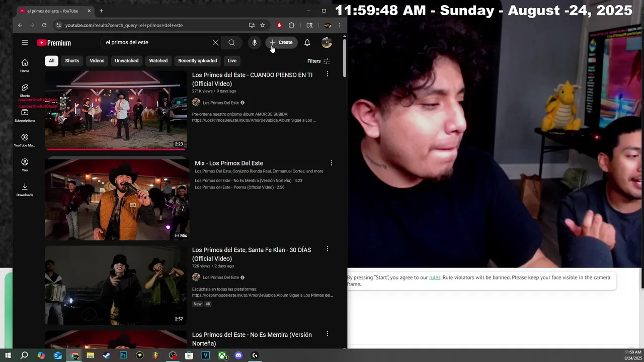Select 'No Es Mentira (Versión Norteña) · 3:23' mix line
The image size is (644, 362).
click(x=249, y=180)
